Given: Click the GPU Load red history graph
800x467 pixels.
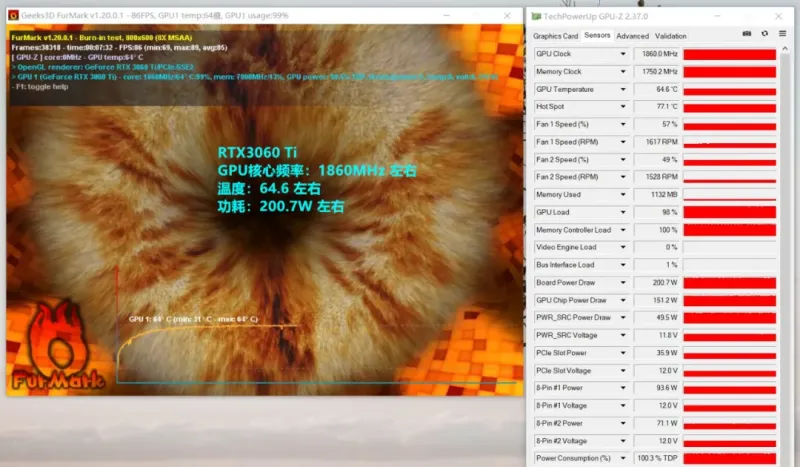Looking at the screenshot, I should [x=730, y=212].
